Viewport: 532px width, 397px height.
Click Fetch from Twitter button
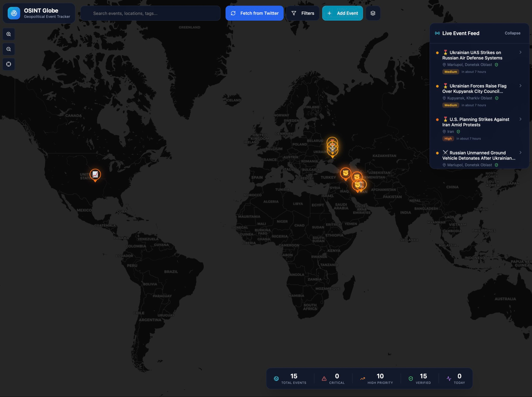click(x=254, y=13)
